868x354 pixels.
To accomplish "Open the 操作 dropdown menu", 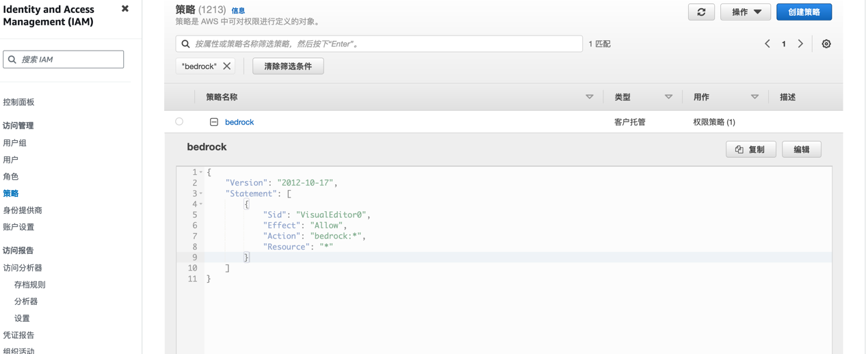I will pyautogui.click(x=746, y=12).
